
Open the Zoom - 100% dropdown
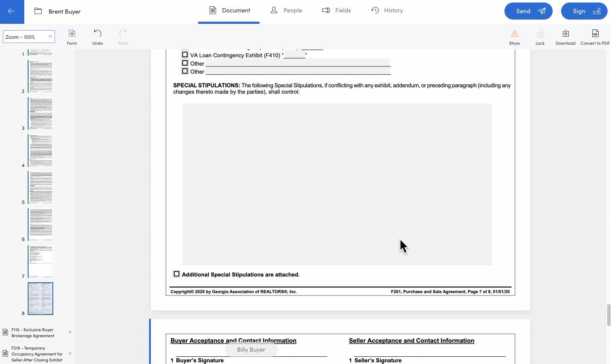click(x=29, y=37)
